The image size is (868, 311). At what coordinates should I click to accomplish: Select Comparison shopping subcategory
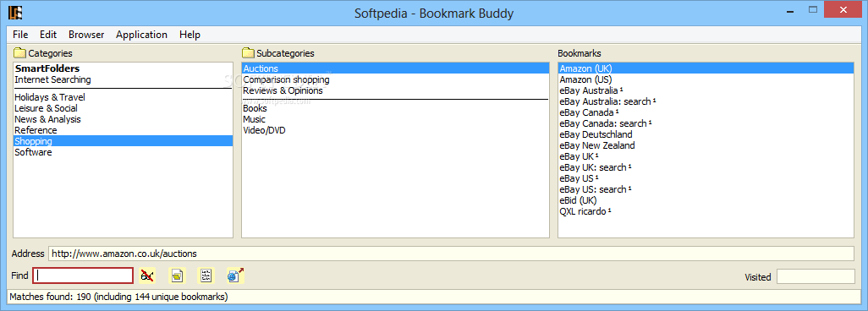click(x=395, y=79)
